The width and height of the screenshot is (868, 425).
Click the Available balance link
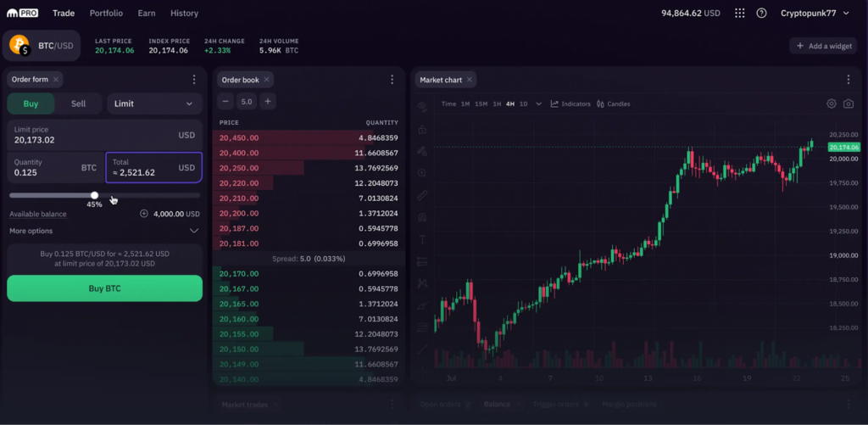pyautogui.click(x=37, y=214)
